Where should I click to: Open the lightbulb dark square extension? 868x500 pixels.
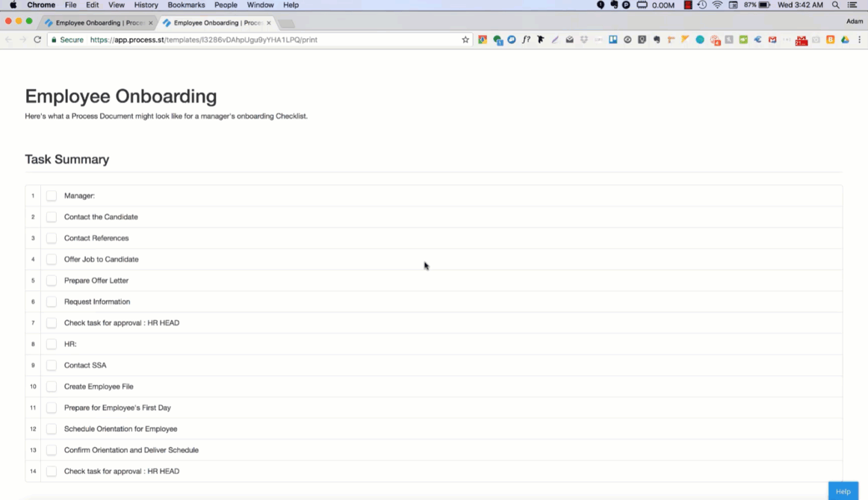click(x=642, y=40)
